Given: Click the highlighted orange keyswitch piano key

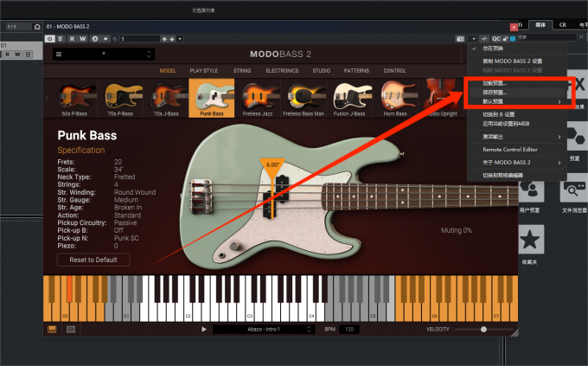Looking at the screenshot, I should click(x=69, y=289).
